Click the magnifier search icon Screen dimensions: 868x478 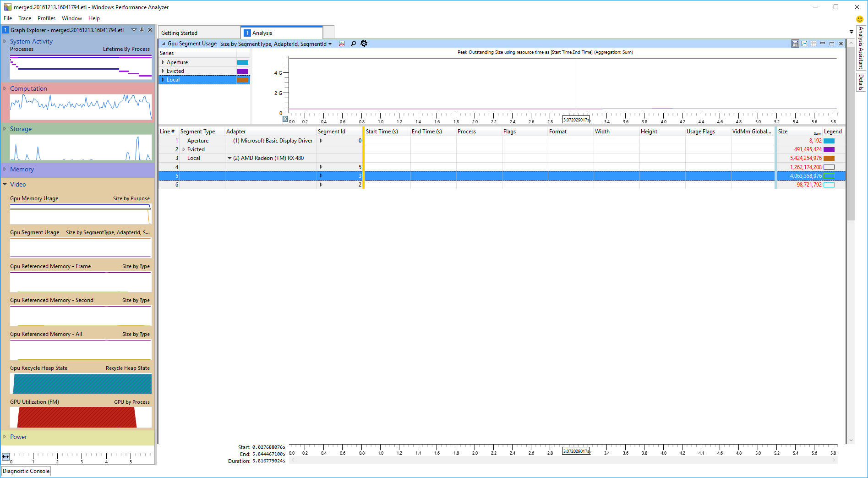[353, 44]
